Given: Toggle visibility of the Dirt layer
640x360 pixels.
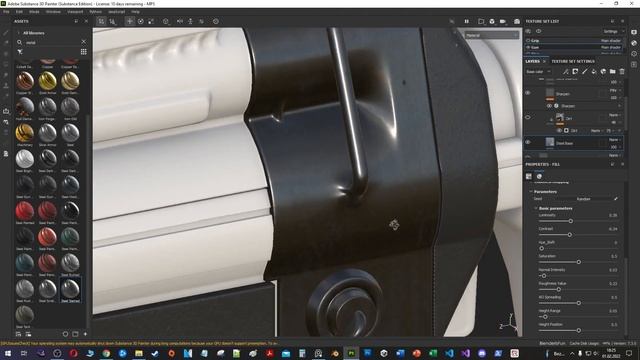Looking at the screenshot, I should [528, 117].
